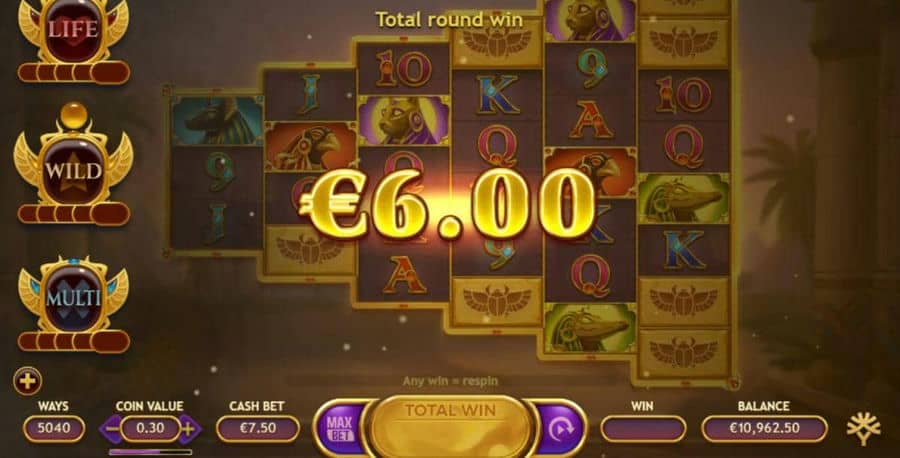Click the MULTI scarab gem icon
Image resolution: width=900 pixels, height=458 pixels.
(73, 296)
